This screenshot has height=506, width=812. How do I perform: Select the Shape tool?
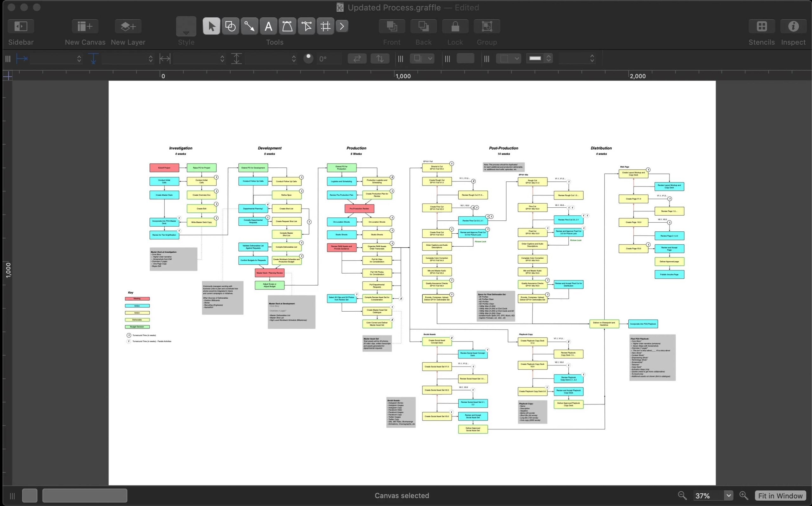pyautogui.click(x=230, y=26)
